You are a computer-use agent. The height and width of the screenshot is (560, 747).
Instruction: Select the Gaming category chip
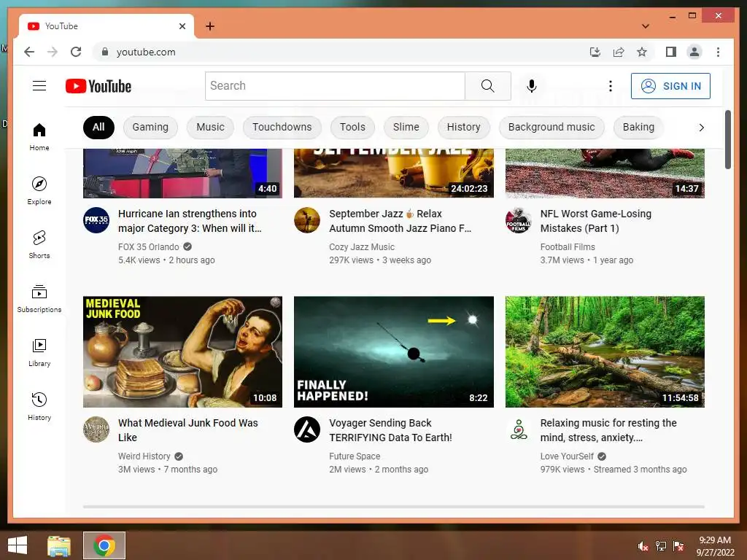(150, 127)
